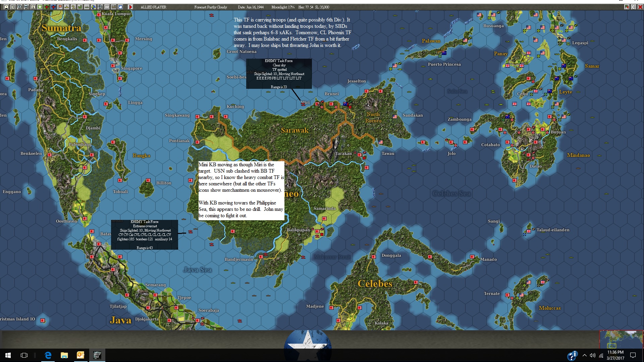Click the Manado city label
This screenshot has width=644, height=362.
pyautogui.click(x=488, y=259)
